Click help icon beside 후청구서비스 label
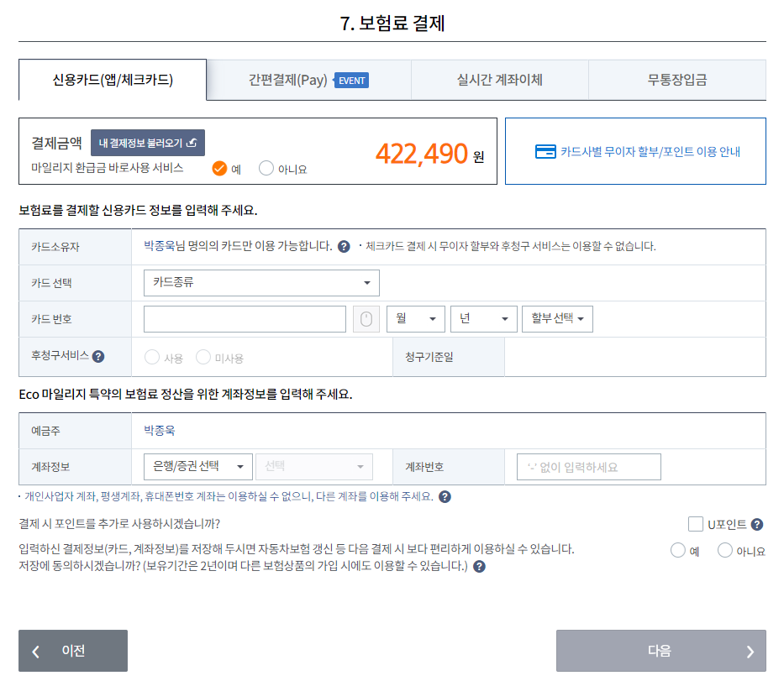784x681 pixels. coord(98,356)
